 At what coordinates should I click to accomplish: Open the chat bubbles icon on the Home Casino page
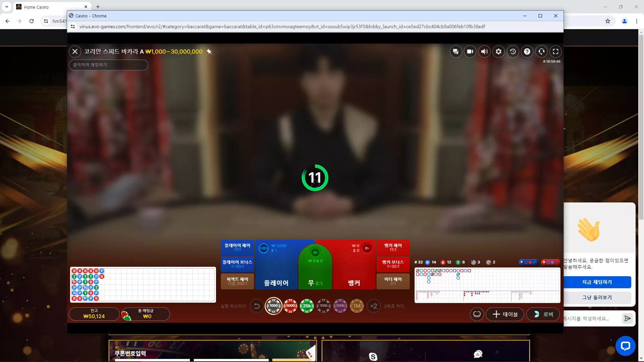(x=478, y=354)
